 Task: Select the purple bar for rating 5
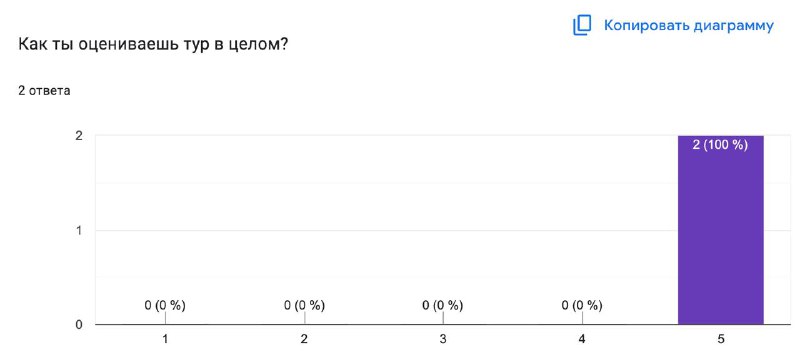(x=720, y=230)
